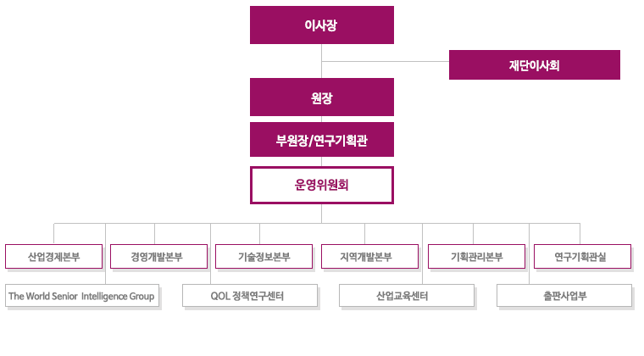This screenshot has height=356, width=644.
Task: Click the 출판사업부 box
Action: pyautogui.click(x=564, y=296)
